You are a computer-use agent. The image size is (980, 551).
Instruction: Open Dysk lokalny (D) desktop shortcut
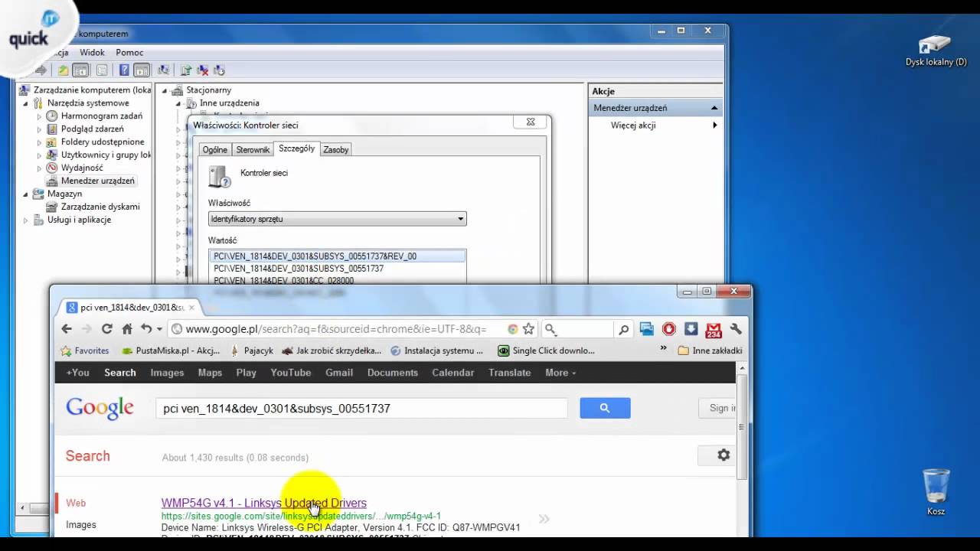point(936,51)
